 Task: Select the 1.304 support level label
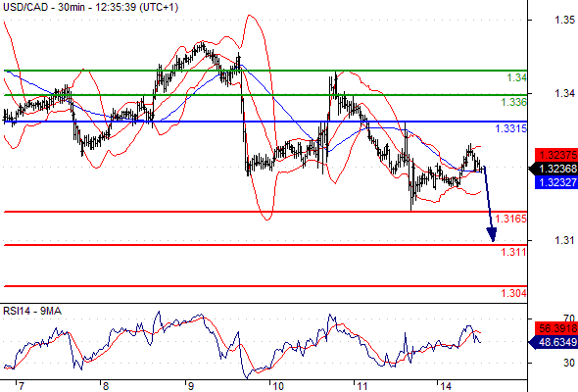(x=514, y=293)
